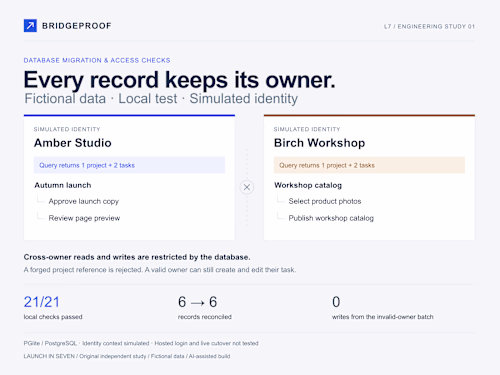Click the 'Fictional data · Local test · Simulated identity' subtitle
The width and height of the screenshot is (500, 375).
tap(161, 99)
